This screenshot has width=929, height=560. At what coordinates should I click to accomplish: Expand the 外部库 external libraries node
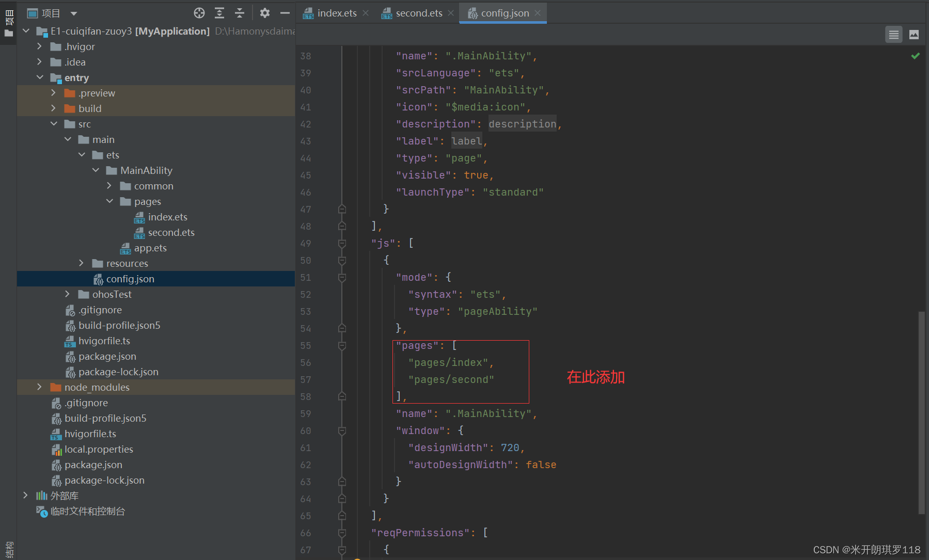pyautogui.click(x=26, y=495)
